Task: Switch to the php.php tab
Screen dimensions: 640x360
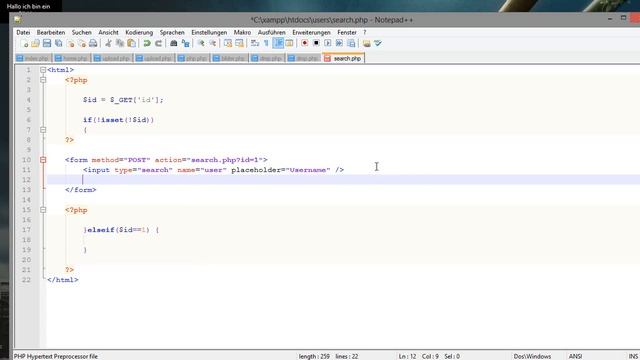Action: (193, 58)
